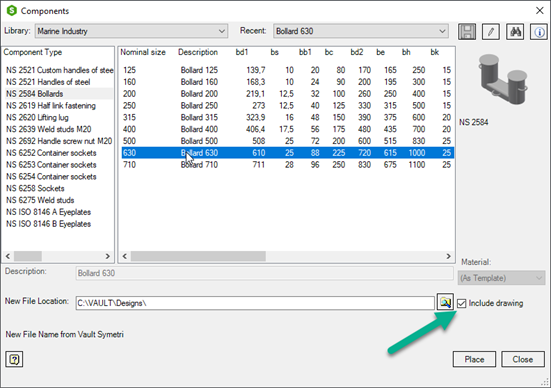The width and height of the screenshot is (551, 388).
Task: Open the Recent dropdown (Bollard 630)
Action: [x=361, y=31]
